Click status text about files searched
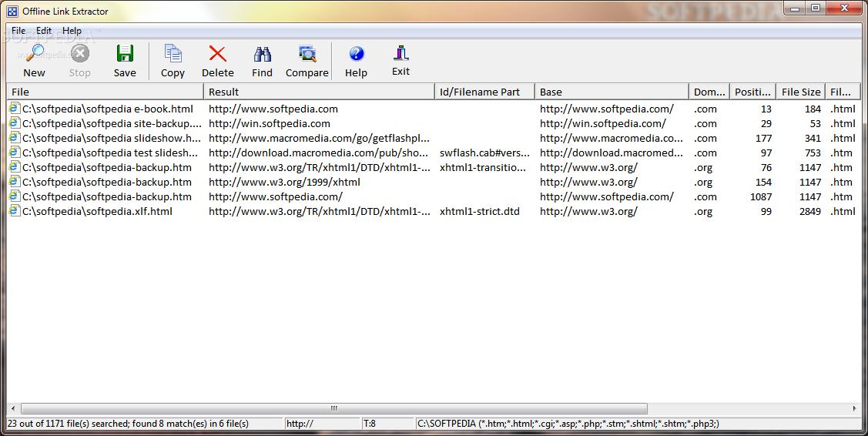 128,423
